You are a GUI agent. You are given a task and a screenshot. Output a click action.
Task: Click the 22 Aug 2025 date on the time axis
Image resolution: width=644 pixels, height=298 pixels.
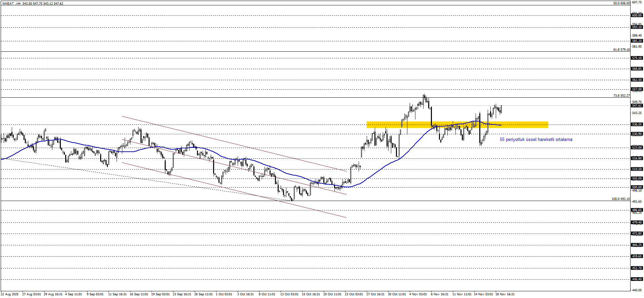tap(10, 294)
